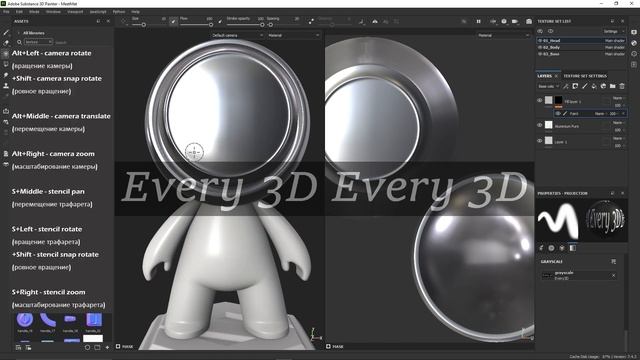Click the add fill layer bucket icon
Screen dimensions: 640x360
[x=594, y=86]
